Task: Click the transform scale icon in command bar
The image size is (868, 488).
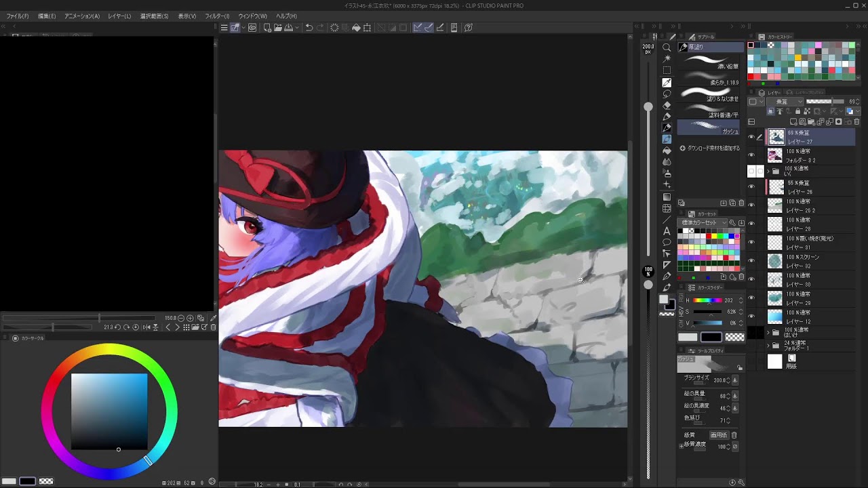Action: click(367, 28)
